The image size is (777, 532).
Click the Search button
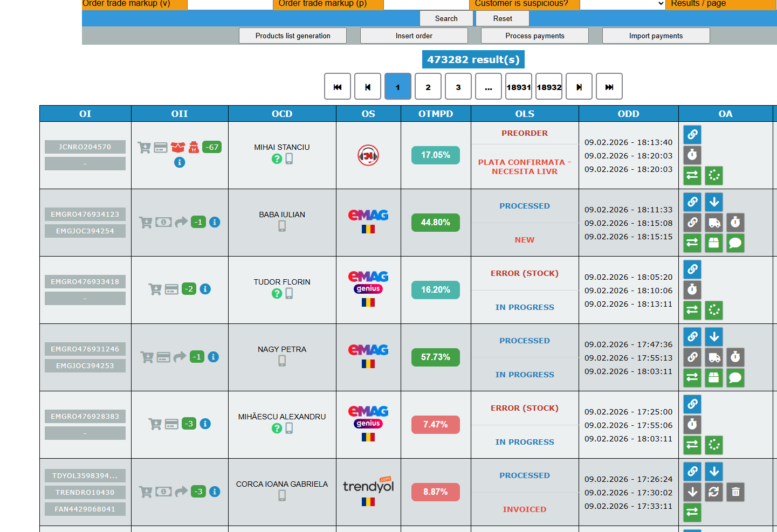point(446,18)
